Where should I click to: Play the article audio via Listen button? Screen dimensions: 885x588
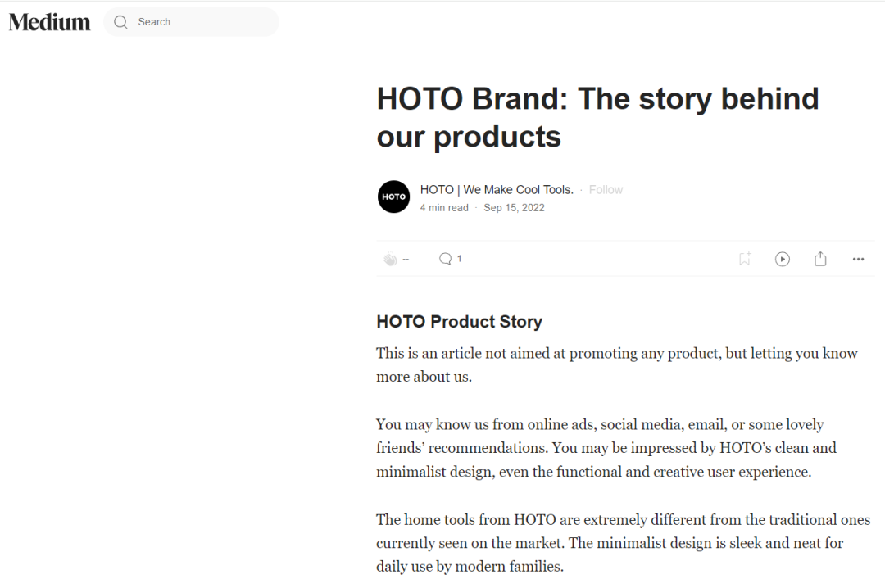pyautogui.click(x=783, y=259)
